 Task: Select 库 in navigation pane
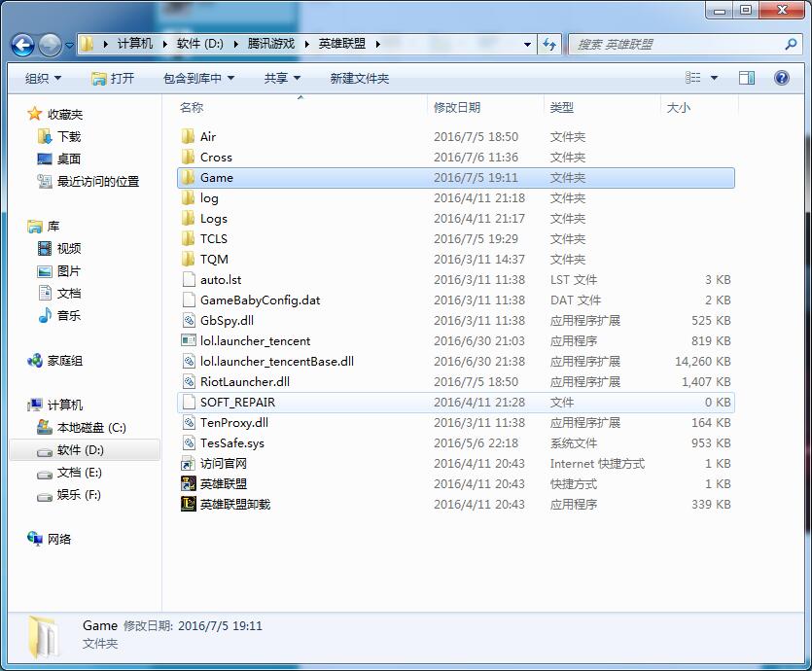tap(53, 227)
